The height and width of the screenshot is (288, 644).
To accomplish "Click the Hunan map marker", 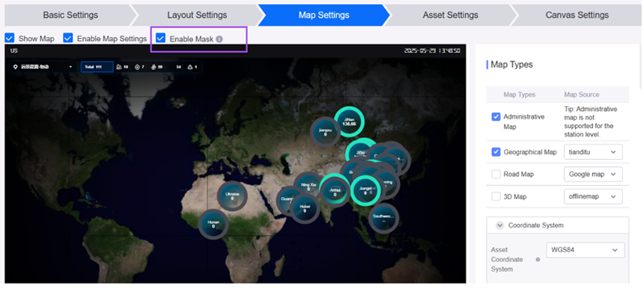I will pos(213,224).
